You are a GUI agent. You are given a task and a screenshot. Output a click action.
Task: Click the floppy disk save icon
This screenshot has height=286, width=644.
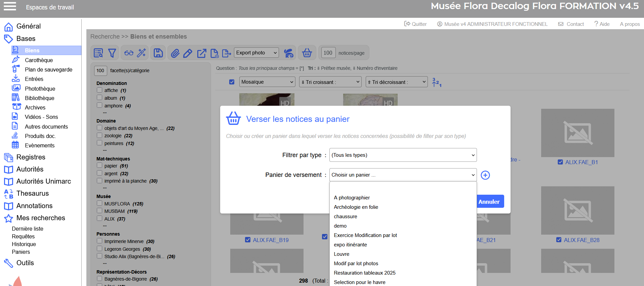(158, 53)
